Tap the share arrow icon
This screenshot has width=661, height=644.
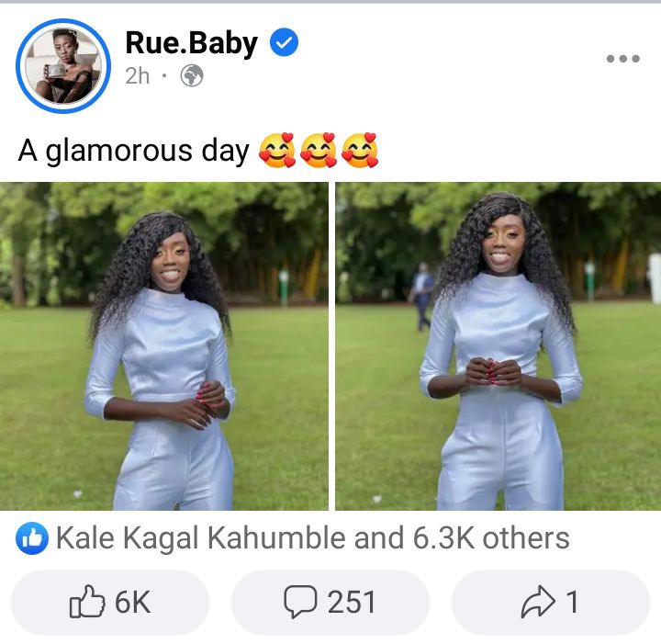538,602
